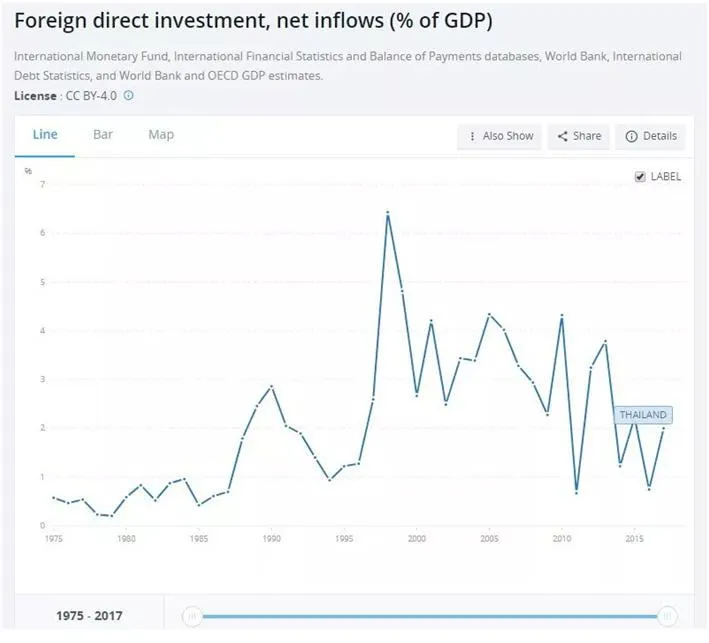The image size is (709, 643).
Task: Toggle the LABEL checkbox
Action: [640, 176]
